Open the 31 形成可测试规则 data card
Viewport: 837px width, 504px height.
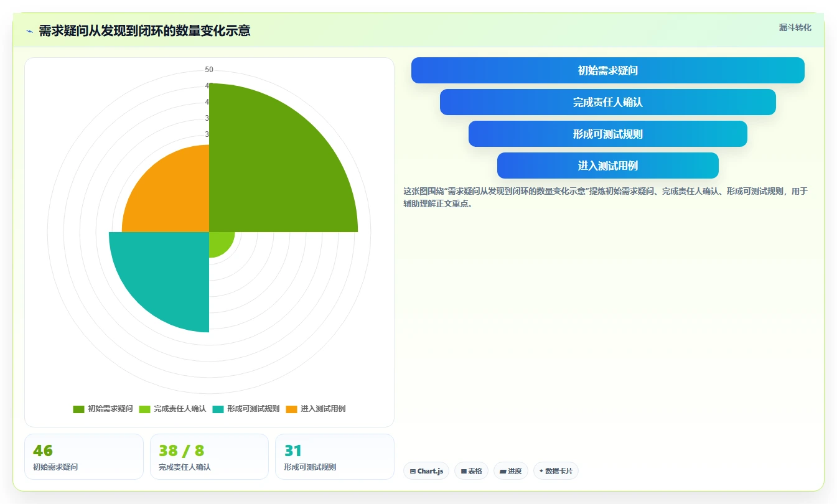pyautogui.click(x=335, y=457)
